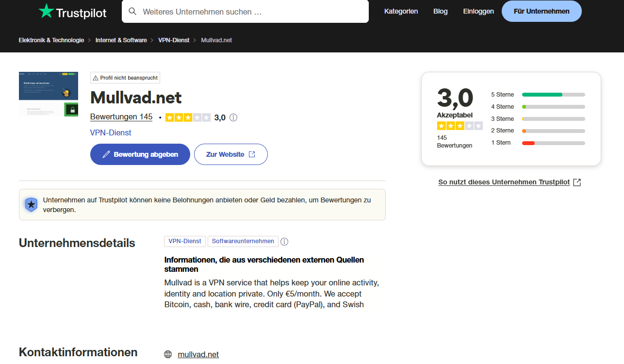This screenshot has height=364, width=624.
Task: Click the globe icon beside mullvad.net
Action: coord(168,354)
